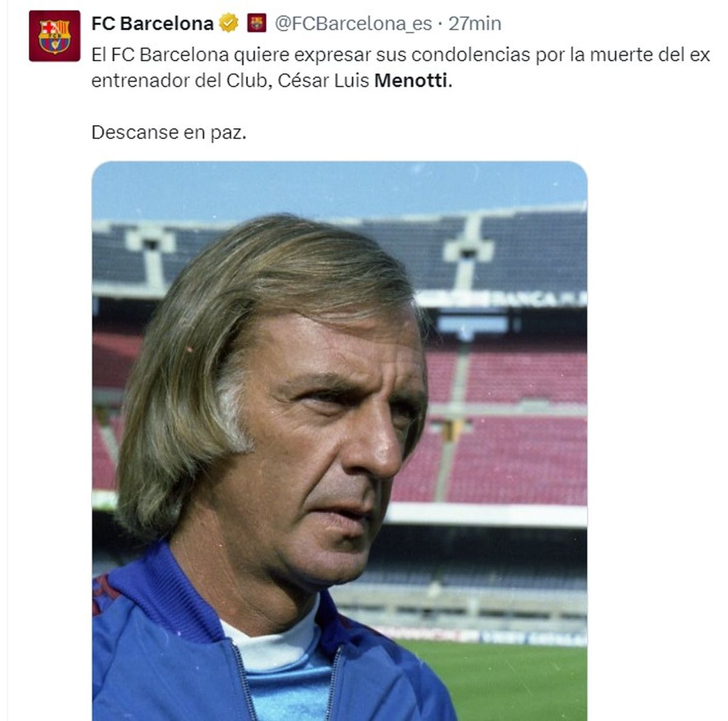Open the FC Barcelona profile avatar

(55, 36)
